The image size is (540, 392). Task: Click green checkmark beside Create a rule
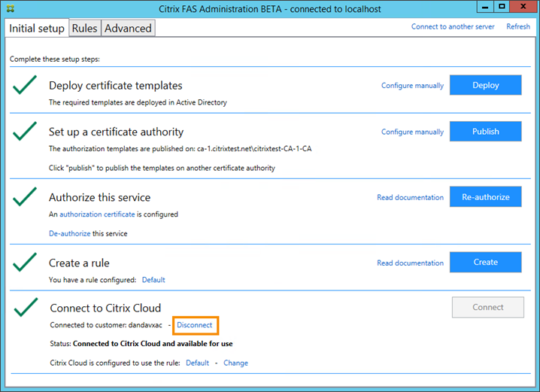click(25, 262)
